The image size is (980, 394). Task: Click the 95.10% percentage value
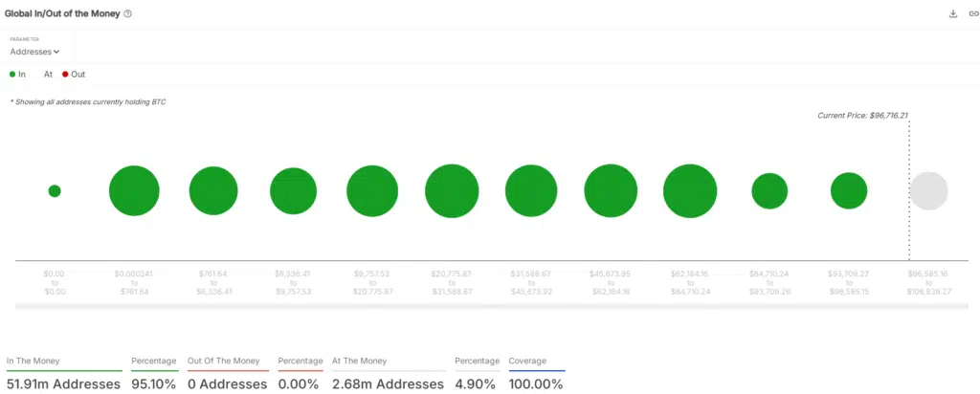pyautogui.click(x=154, y=384)
